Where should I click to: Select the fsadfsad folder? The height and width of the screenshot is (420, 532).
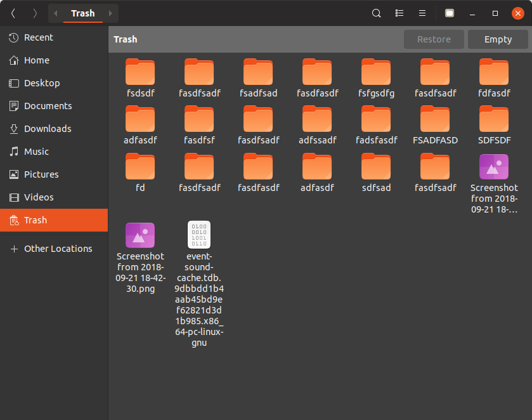point(258,79)
